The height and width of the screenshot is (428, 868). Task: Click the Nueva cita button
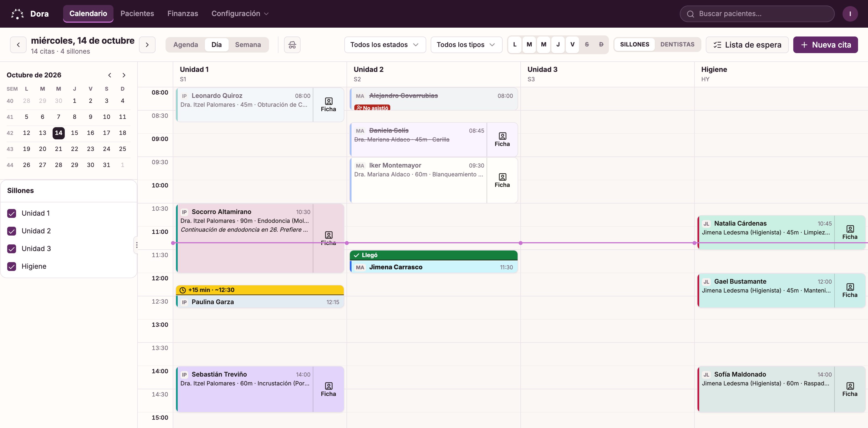pos(826,45)
